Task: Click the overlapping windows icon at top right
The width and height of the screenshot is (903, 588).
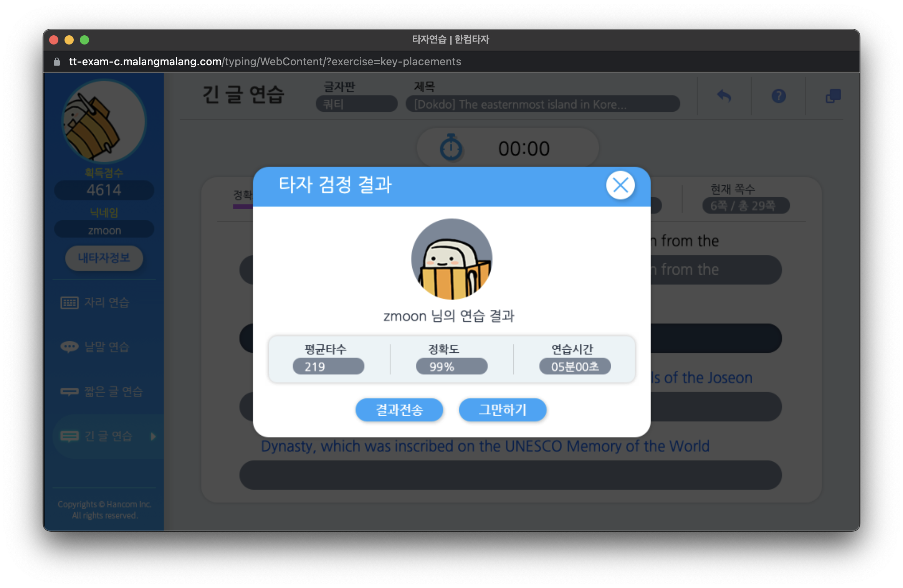Action: pos(833,96)
